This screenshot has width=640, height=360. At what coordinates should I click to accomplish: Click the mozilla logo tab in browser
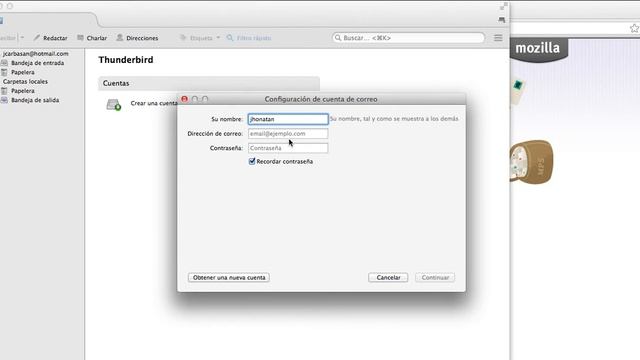[538, 49]
